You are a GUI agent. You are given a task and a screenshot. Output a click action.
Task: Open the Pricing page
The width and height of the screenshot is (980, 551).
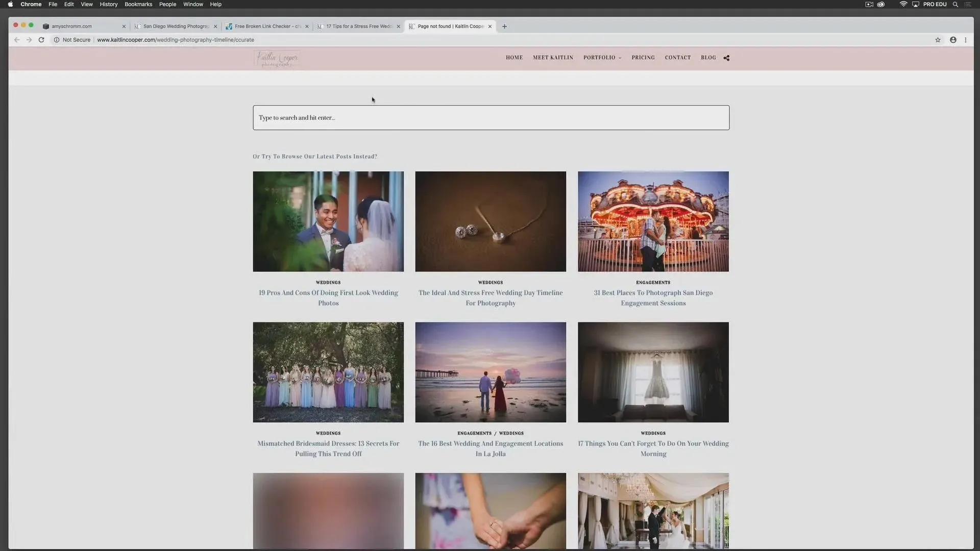643,58
